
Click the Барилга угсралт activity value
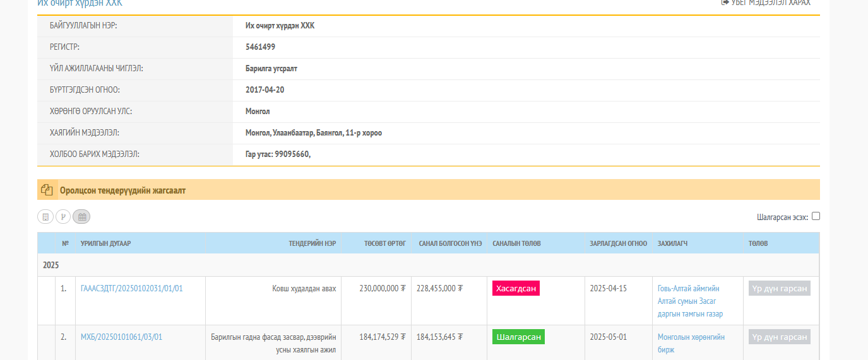[271, 68]
